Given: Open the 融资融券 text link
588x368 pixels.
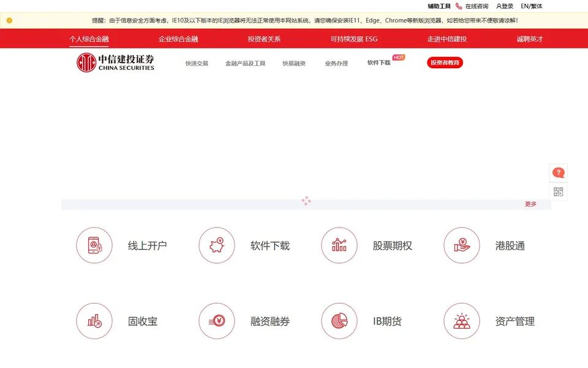Looking at the screenshot, I should tap(270, 321).
